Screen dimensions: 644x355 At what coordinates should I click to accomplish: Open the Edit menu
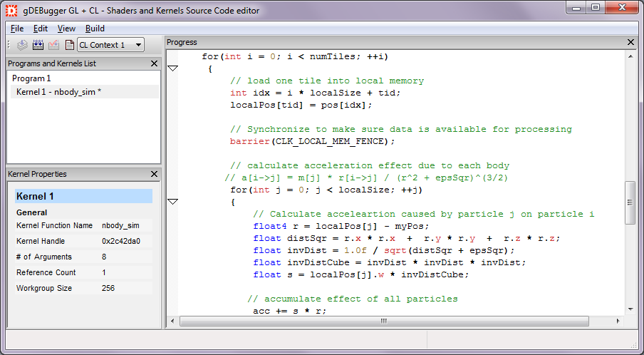(41, 29)
